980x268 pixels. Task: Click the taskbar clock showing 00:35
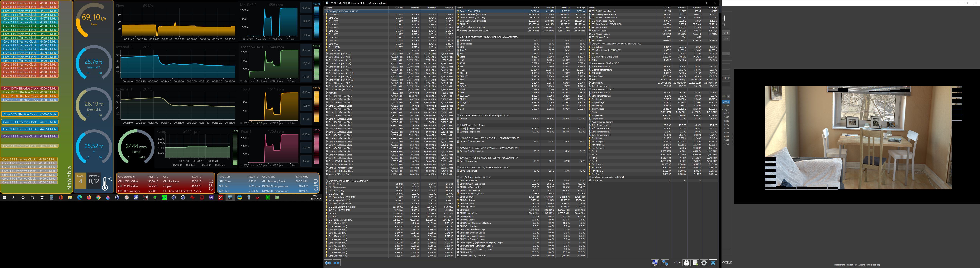tap(316, 197)
